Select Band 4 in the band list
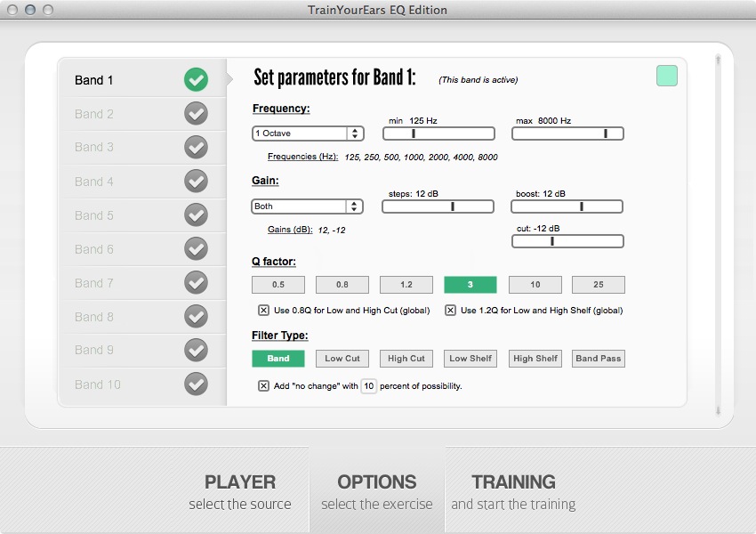The width and height of the screenshot is (756, 534). (x=142, y=182)
